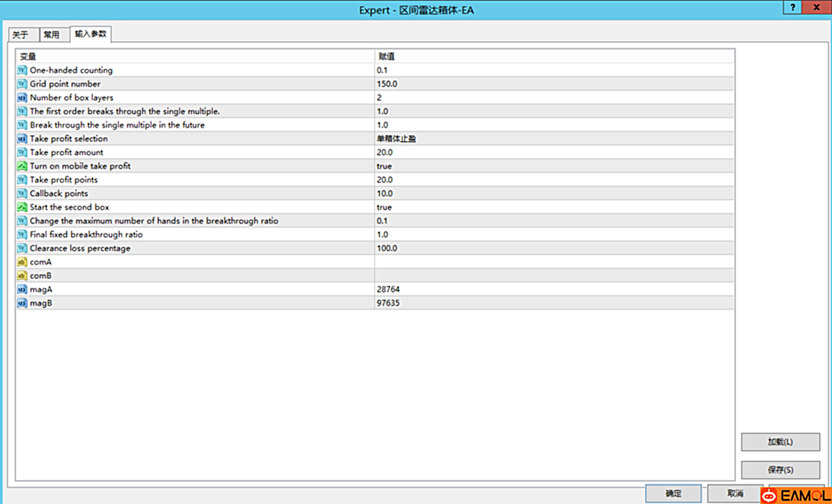
Task: Click the Turn on mobile take profit icon
Action: point(22,166)
